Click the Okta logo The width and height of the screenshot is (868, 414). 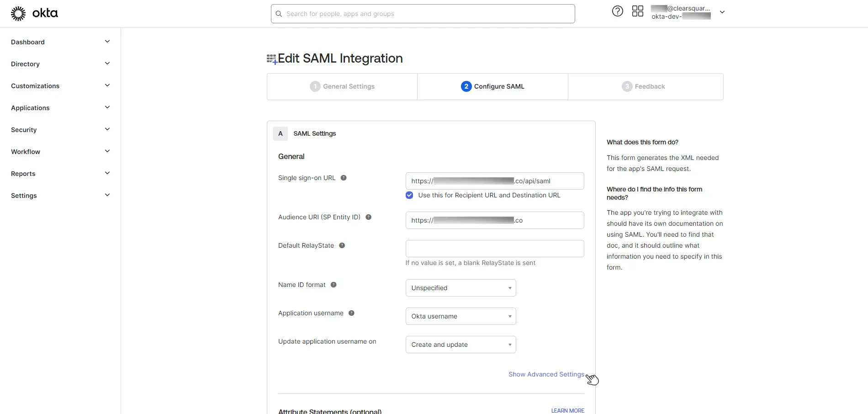click(x=34, y=13)
